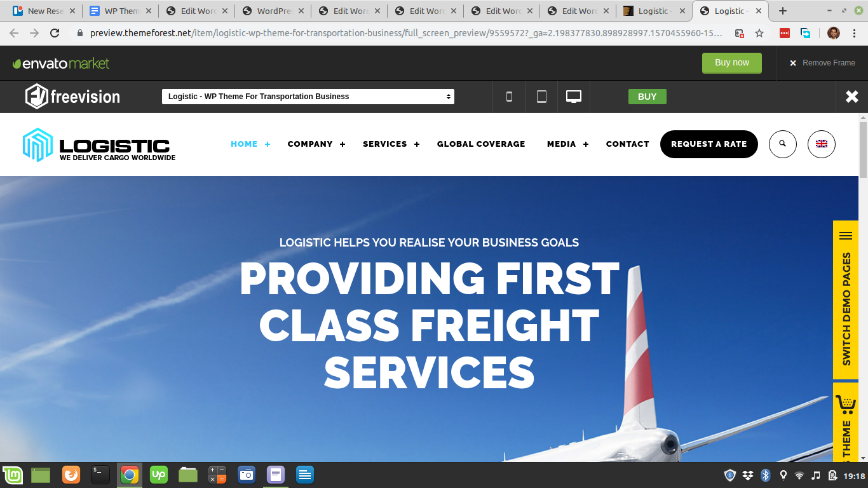The height and width of the screenshot is (488, 868).
Task: Select desktop monitor preview icon
Action: tap(574, 97)
